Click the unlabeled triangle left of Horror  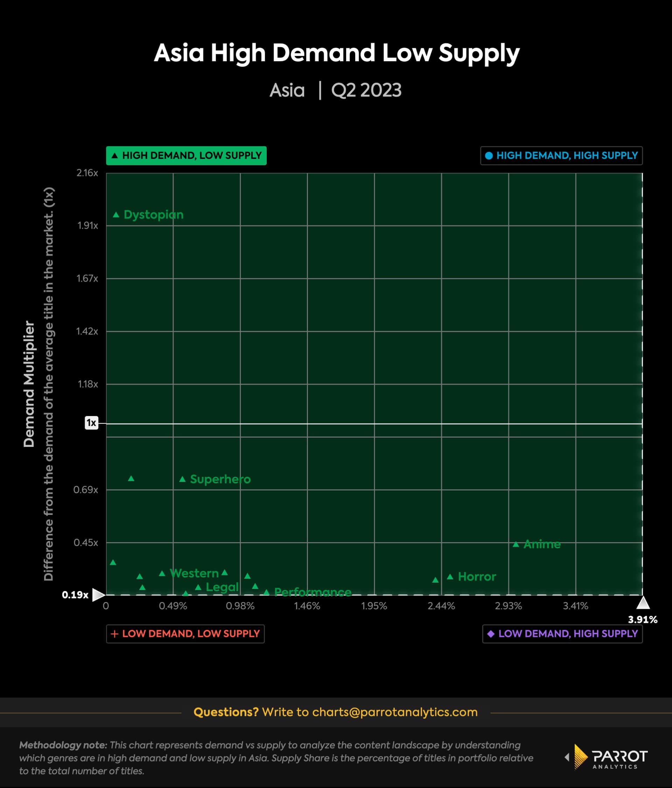[435, 580]
